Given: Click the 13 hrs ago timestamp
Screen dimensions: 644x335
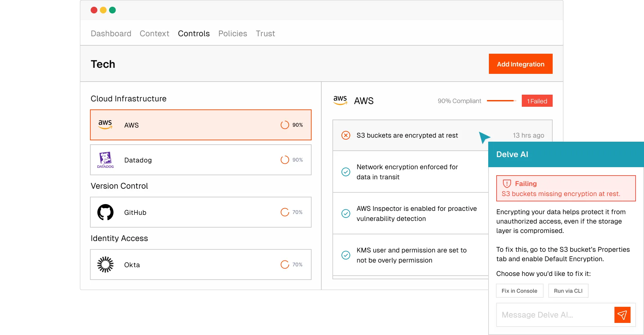Looking at the screenshot, I should click(528, 135).
